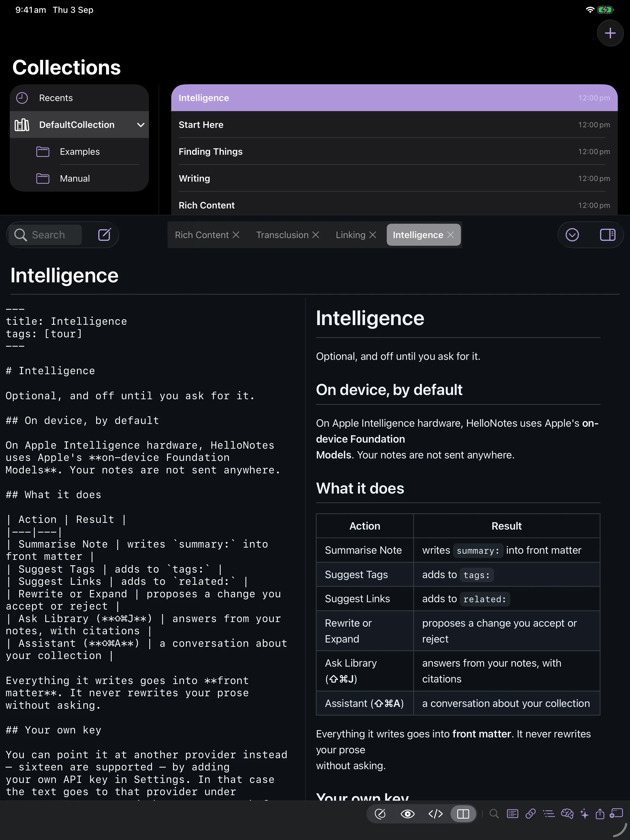Image resolution: width=630 pixels, height=840 pixels.
Task: Click the 'Result' table header
Action: tap(506, 526)
